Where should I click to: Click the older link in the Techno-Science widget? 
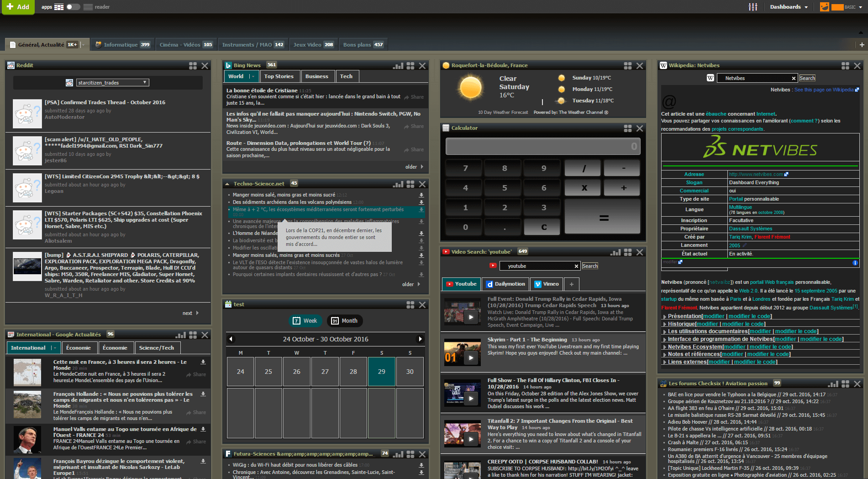click(x=408, y=284)
